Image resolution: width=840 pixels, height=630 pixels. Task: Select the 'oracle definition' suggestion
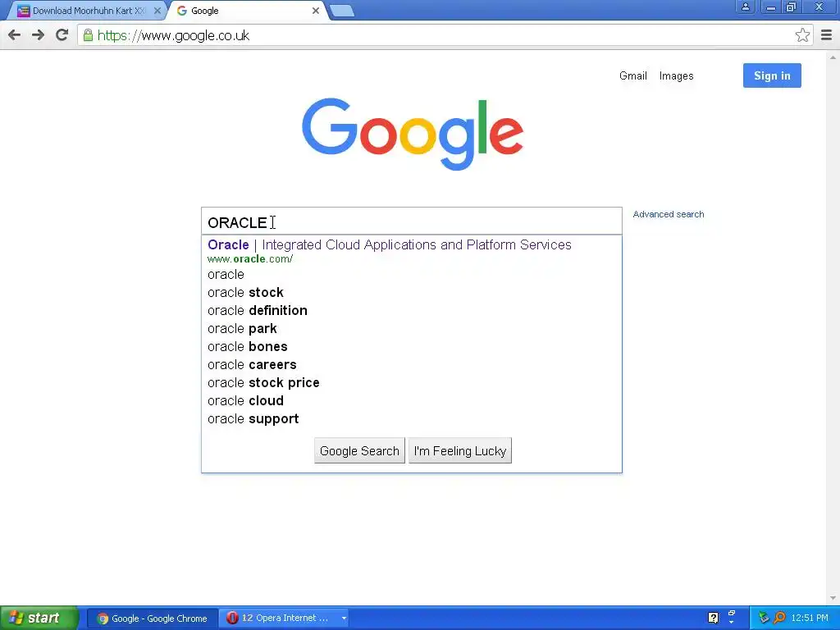(412, 311)
